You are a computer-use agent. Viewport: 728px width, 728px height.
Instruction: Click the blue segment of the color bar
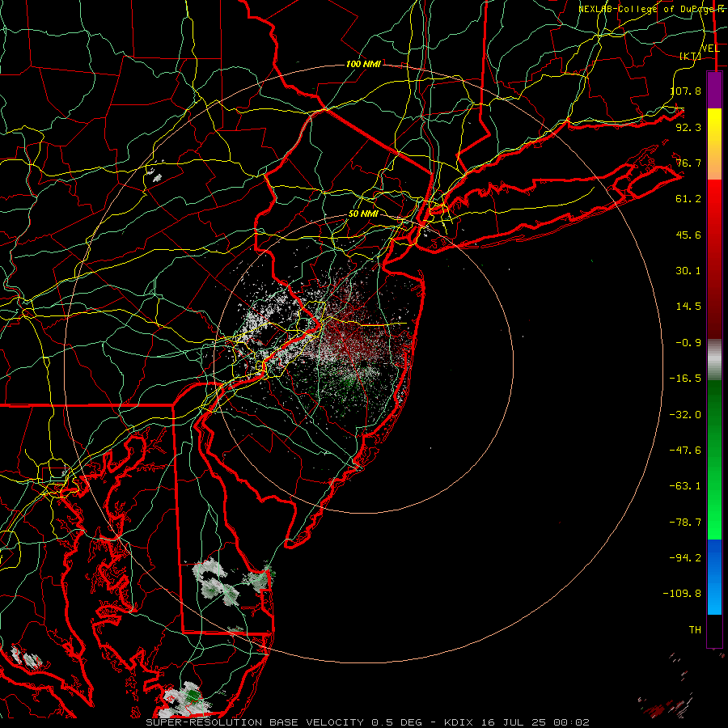tap(714, 577)
